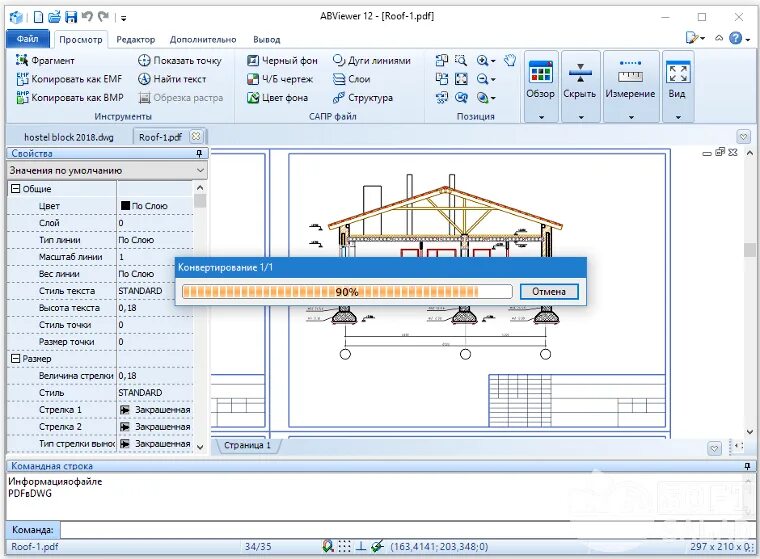
Task: Activate the hand pan tool
Action: (509, 60)
